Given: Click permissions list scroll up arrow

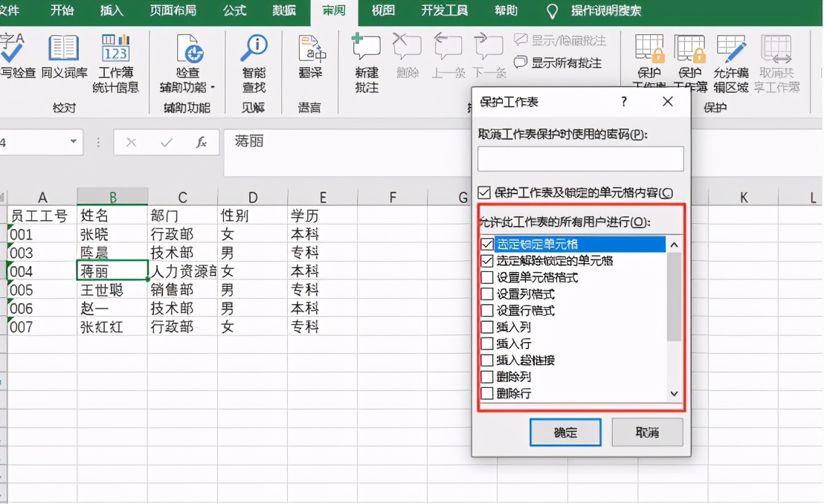Looking at the screenshot, I should click(x=675, y=245).
